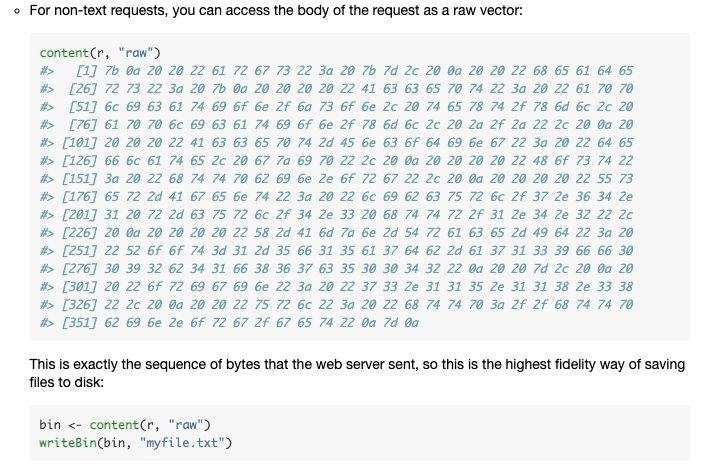Click the writeBin function name
Viewport: 720px width, 473px height.
68,443
